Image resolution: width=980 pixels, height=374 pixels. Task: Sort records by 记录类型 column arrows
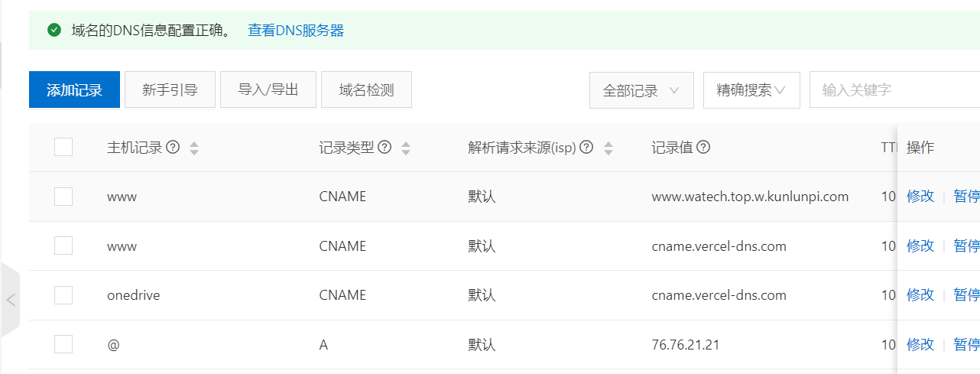(406, 148)
